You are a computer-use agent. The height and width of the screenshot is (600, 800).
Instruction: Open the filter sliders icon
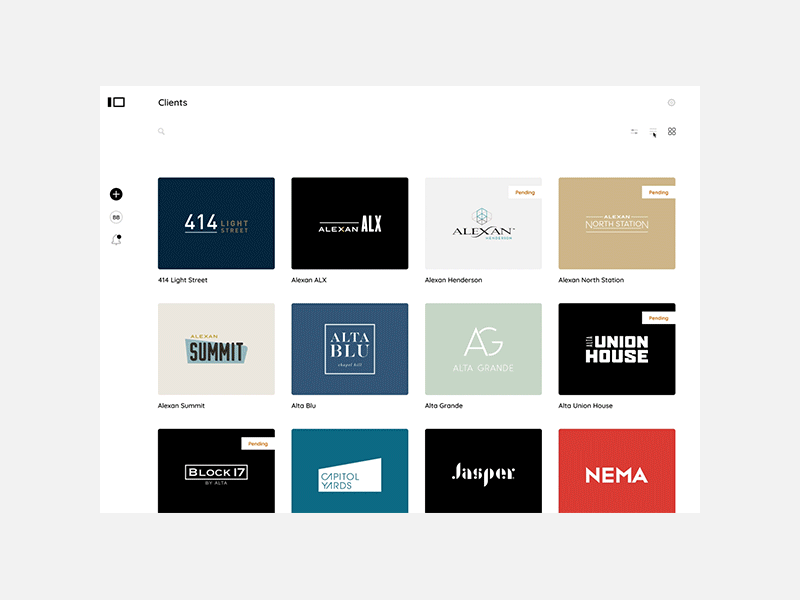pos(634,131)
